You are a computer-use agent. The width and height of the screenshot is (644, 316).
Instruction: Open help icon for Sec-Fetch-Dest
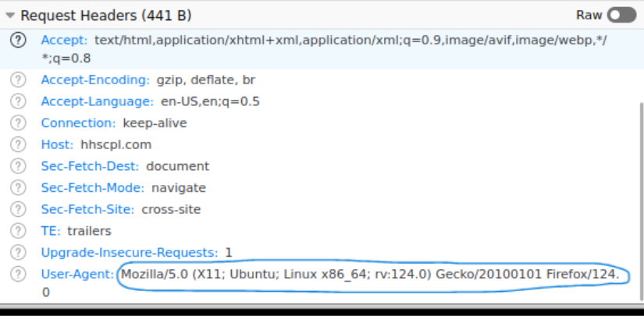(x=18, y=166)
